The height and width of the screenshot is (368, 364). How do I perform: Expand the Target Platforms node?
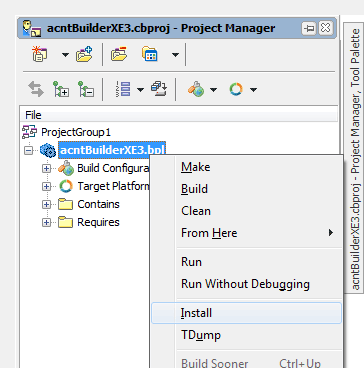46,187
